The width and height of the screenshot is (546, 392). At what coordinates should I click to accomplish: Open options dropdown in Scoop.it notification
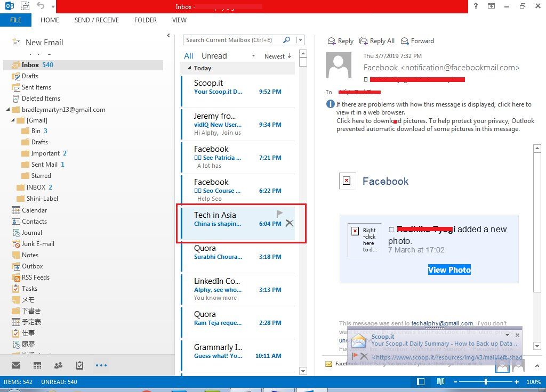(508, 335)
